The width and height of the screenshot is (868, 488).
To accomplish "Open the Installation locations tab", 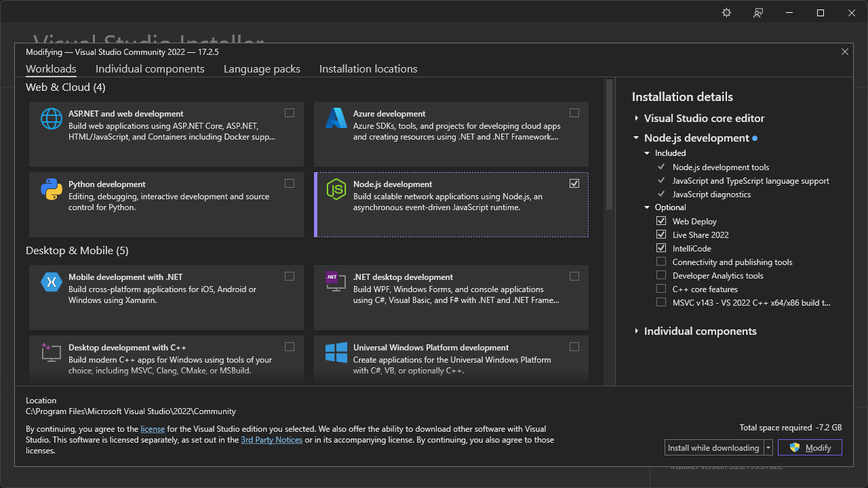I will coord(368,68).
